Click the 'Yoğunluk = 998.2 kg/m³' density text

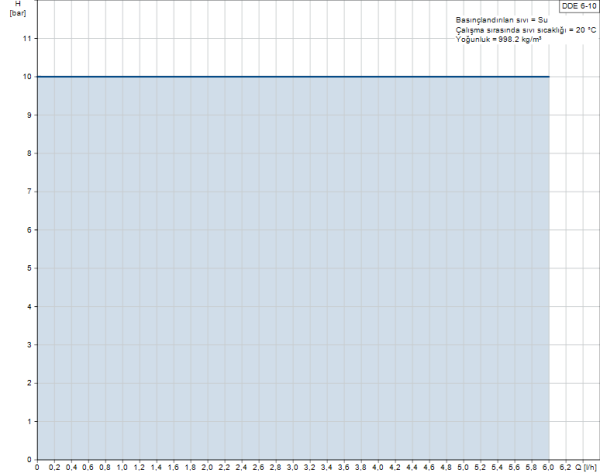tap(491, 41)
